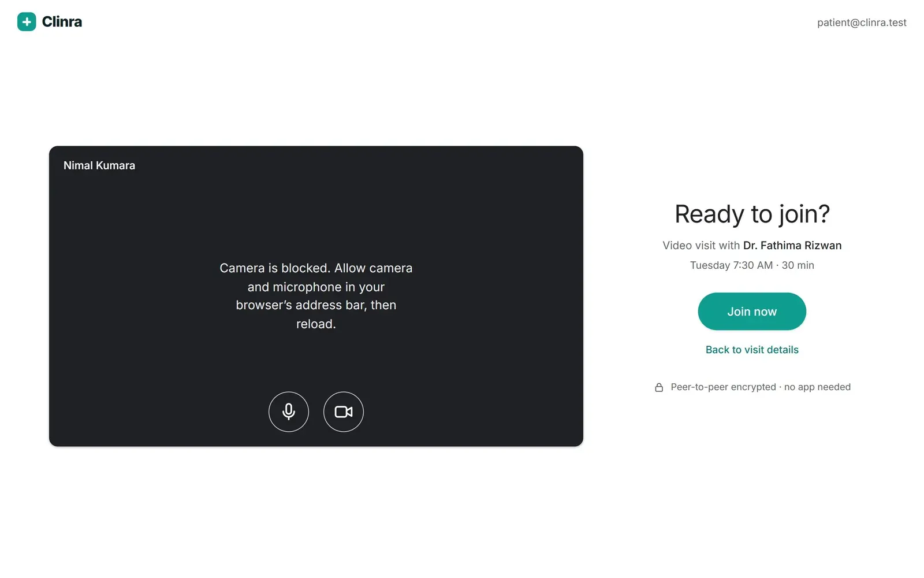Turn off the camera in the preview
The image size is (924, 578).
click(344, 412)
